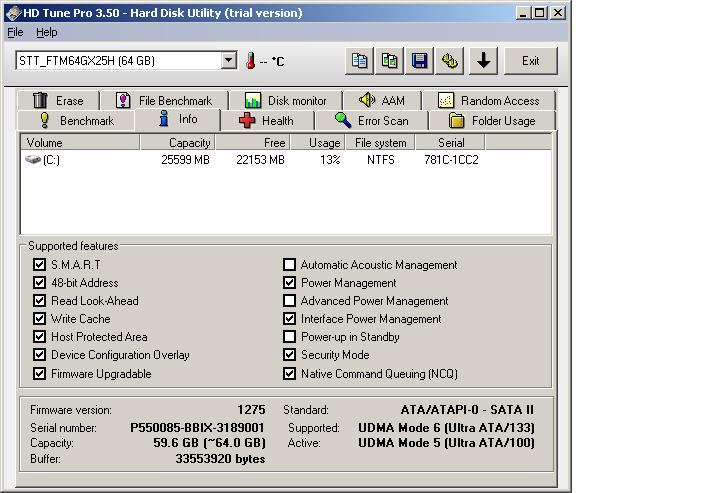The height and width of the screenshot is (493, 720).
Task: Switch to the Folder Usage tab
Action: 492,121
